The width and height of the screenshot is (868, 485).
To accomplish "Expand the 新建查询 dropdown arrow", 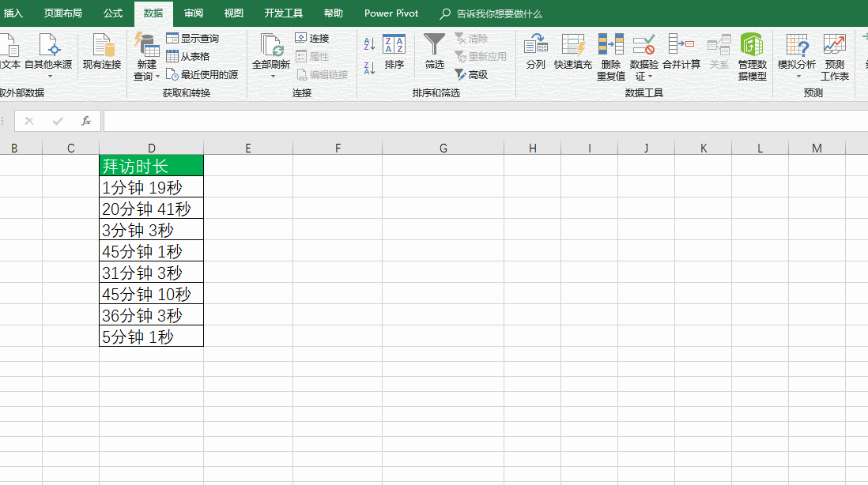I will coord(158,77).
